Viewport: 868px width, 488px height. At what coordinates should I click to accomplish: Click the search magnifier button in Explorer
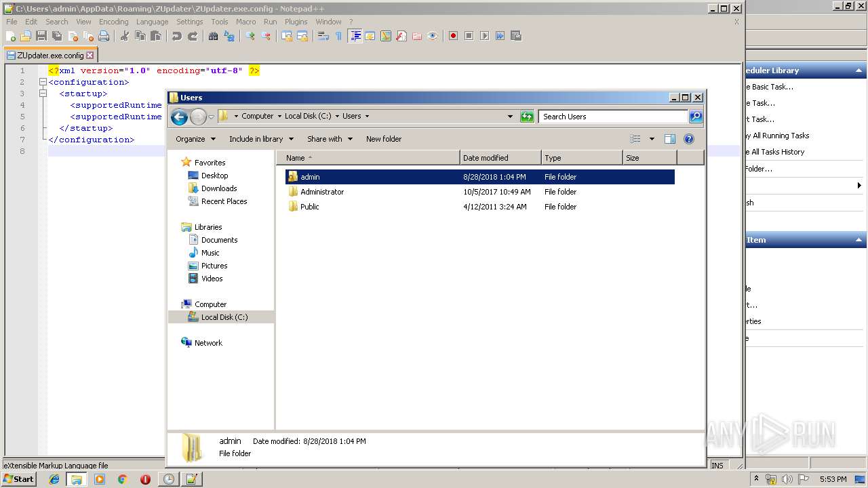coord(696,117)
